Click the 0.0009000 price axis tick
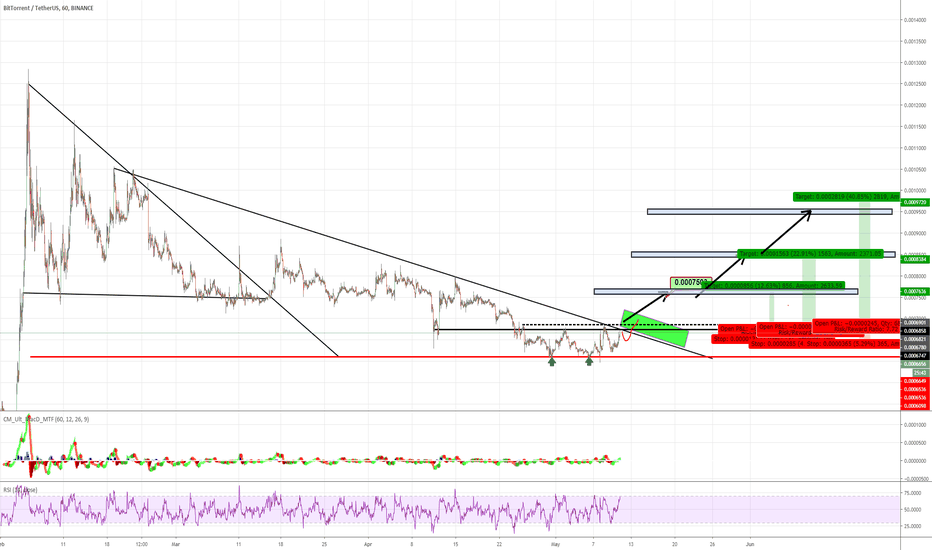Viewport: 932px width, 550px height. tap(915, 234)
